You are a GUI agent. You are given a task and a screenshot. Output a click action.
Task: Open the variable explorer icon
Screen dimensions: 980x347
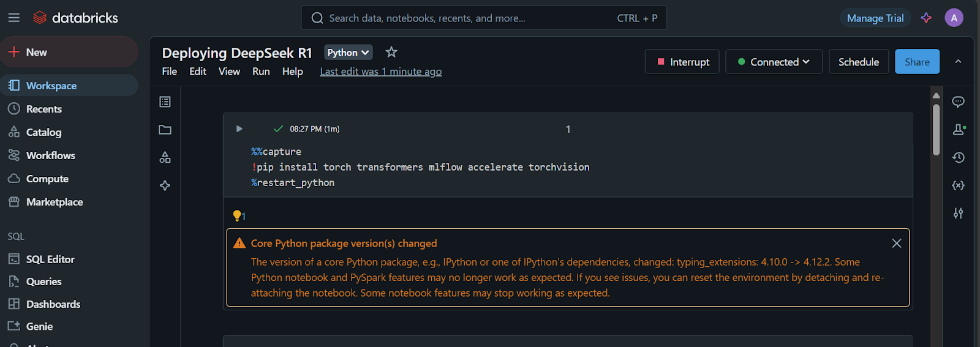tap(958, 185)
